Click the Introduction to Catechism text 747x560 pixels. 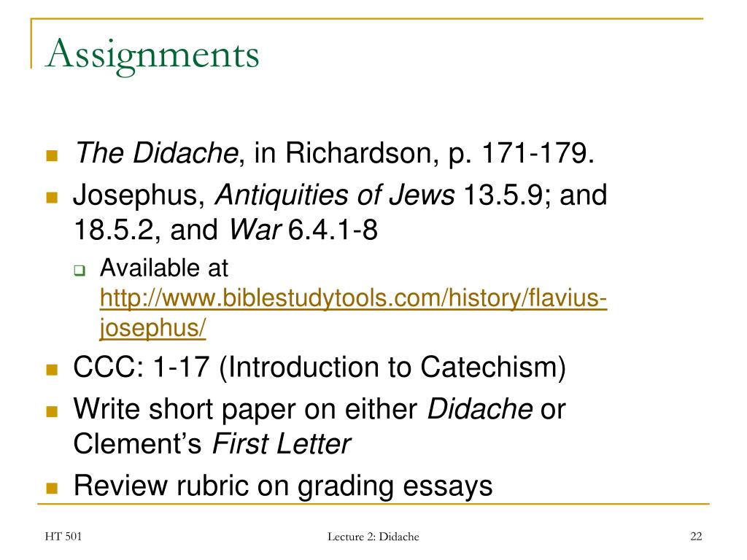click(392, 367)
